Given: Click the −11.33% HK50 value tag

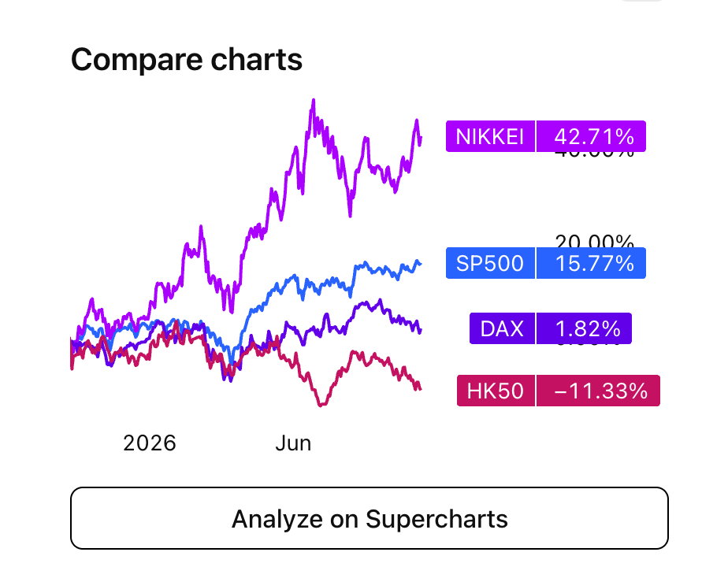Looking at the screenshot, I should coord(598,391).
